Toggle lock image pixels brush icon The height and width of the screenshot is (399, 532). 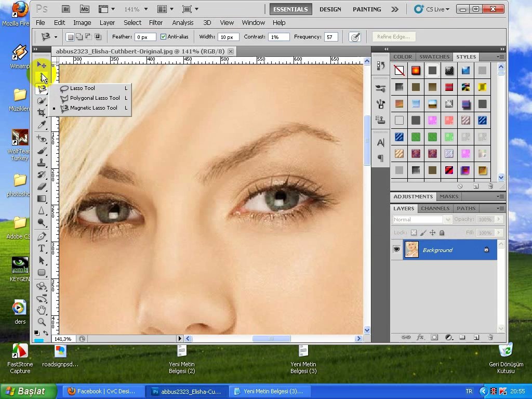click(x=423, y=233)
